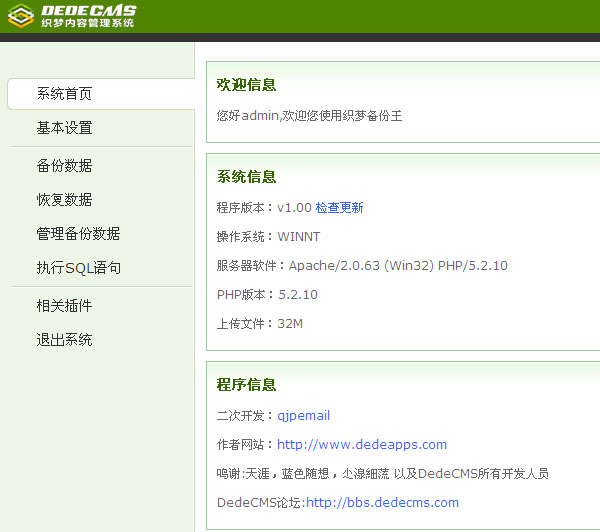The height and width of the screenshot is (532, 600).
Task: Open 执行SQL语句 page
Action: tap(79, 268)
